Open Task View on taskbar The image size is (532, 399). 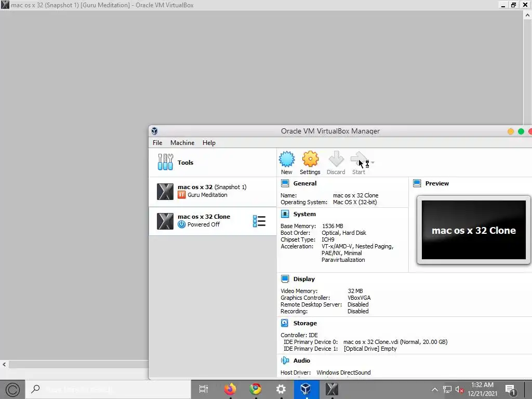[204, 389]
